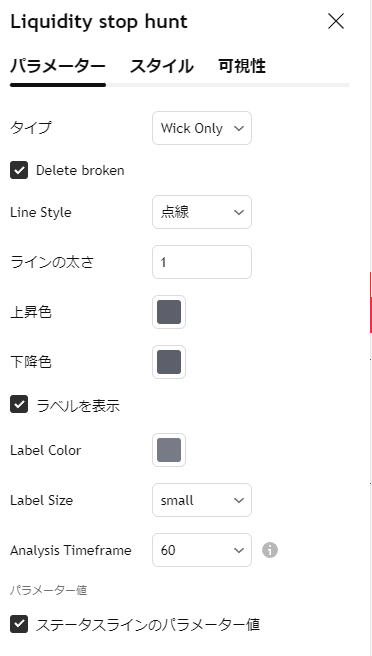Click the chevron arrow in Line Style
The height and width of the screenshot is (656, 372).
click(239, 213)
